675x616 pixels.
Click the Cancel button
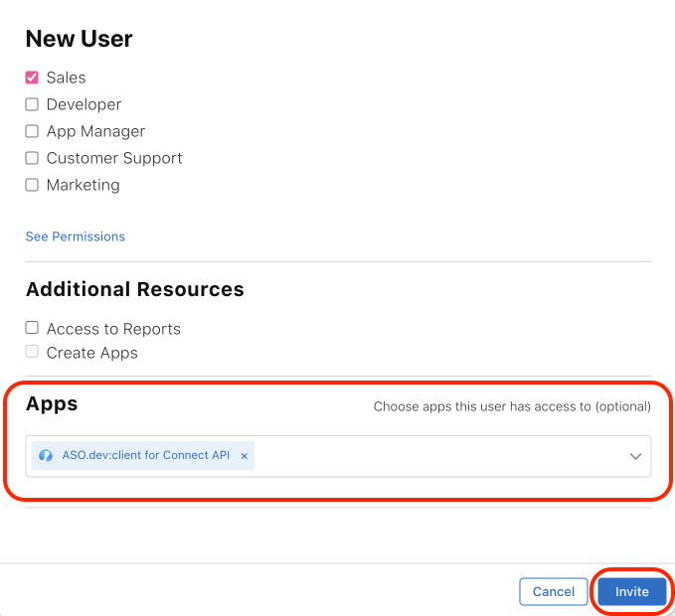pos(553,591)
